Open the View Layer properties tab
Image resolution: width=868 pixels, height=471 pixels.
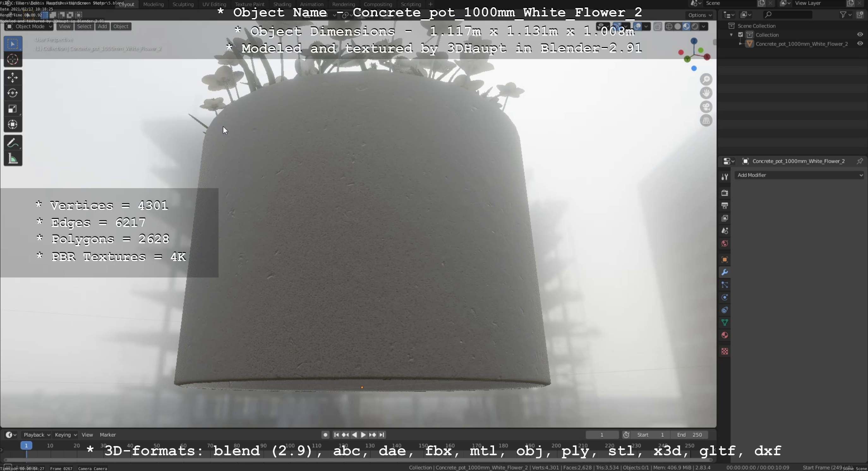[725, 218]
